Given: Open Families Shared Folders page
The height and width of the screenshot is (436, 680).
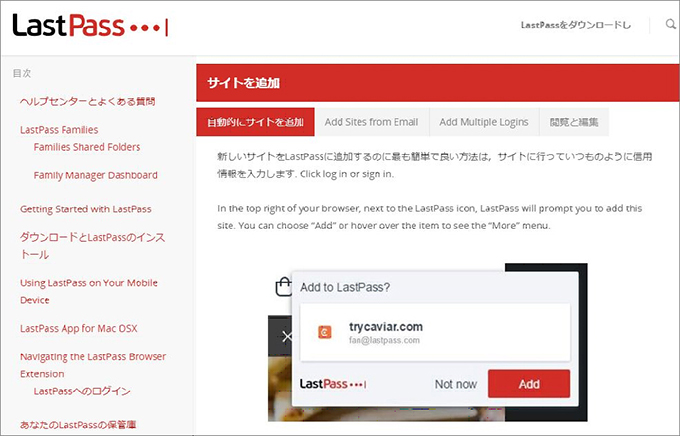Looking at the screenshot, I should [x=86, y=147].
